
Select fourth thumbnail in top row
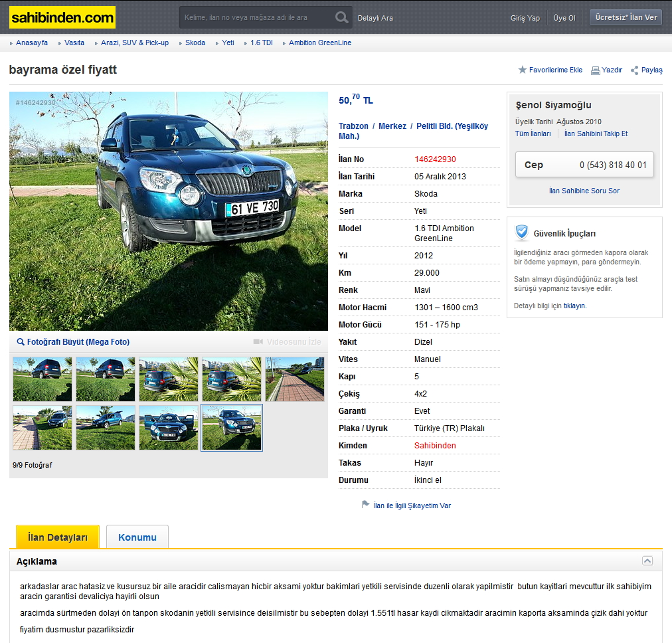[232, 379]
